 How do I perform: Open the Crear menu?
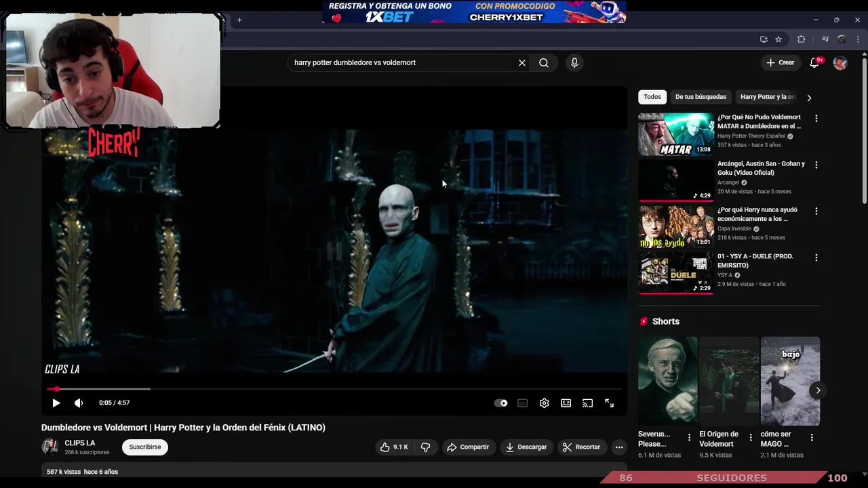pos(781,62)
